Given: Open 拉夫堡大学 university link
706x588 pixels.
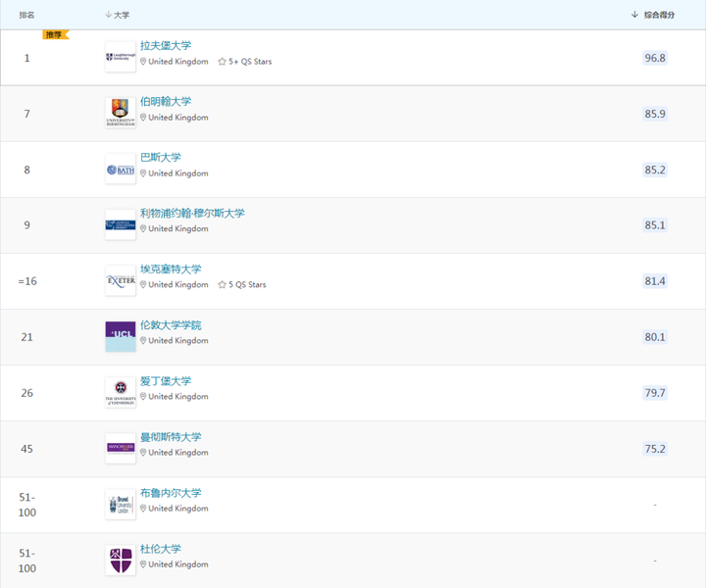Looking at the screenshot, I should point(166,45).
